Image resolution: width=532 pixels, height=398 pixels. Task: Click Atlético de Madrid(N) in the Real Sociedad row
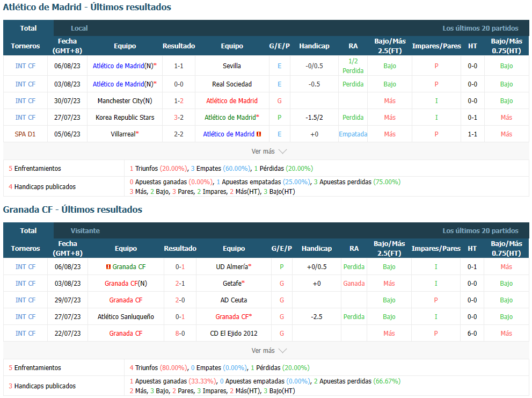click(x=123, y=84)
